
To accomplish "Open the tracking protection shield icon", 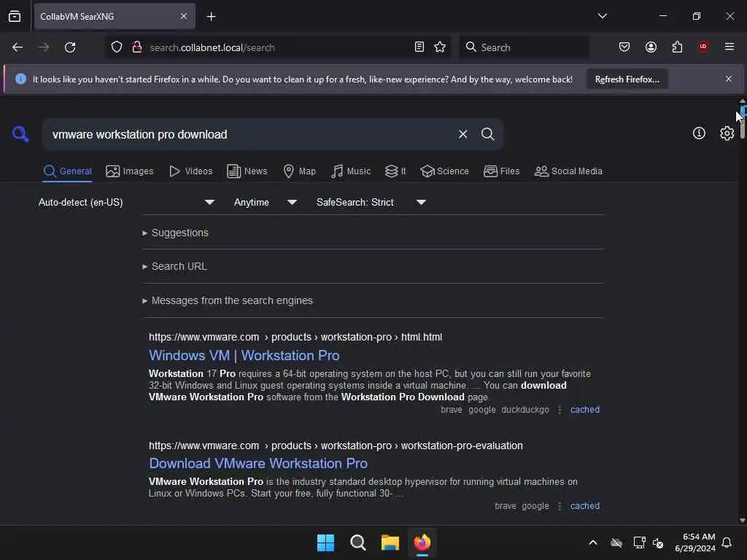I will 117,47.
